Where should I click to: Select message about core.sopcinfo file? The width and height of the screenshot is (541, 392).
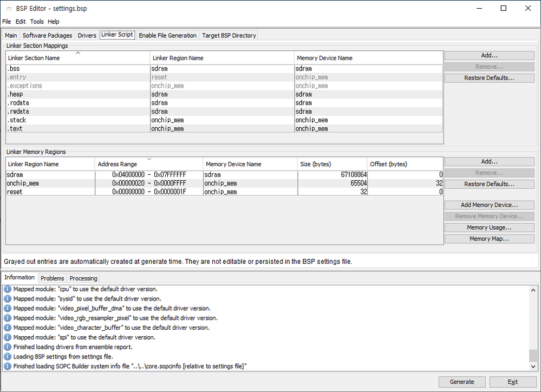[x=130, y=367]
